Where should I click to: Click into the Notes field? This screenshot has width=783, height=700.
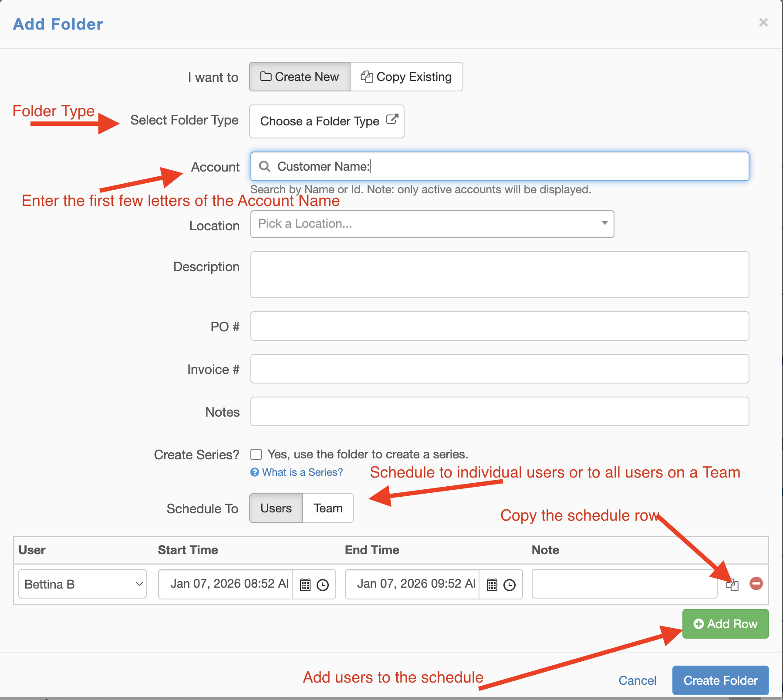coord(499,411)
